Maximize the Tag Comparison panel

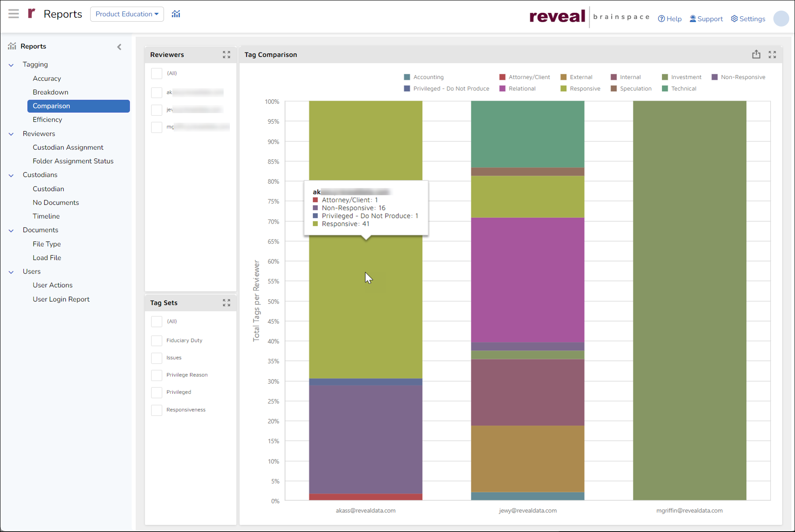click(772, 54)
